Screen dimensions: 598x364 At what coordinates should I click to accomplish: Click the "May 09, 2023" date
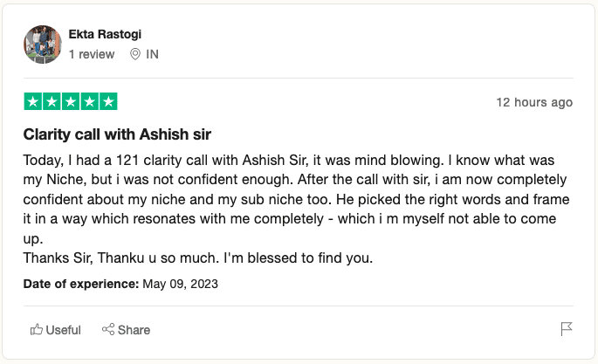click(x=180, y=284)
